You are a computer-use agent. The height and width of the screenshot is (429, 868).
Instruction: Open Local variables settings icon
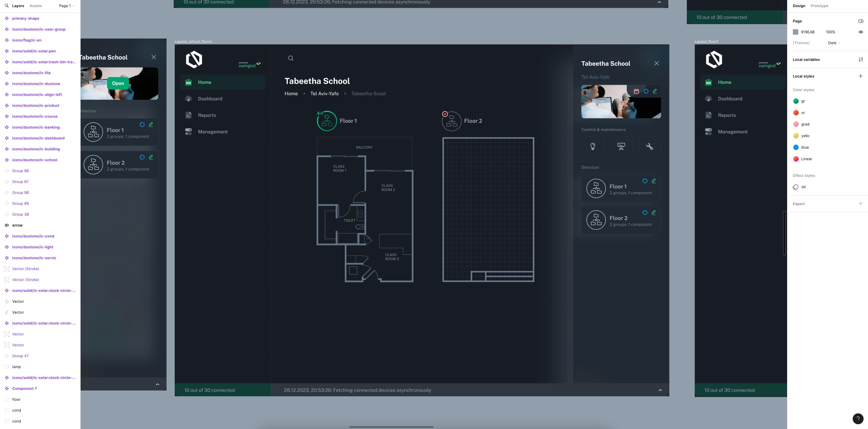click(x=861, y=60)
